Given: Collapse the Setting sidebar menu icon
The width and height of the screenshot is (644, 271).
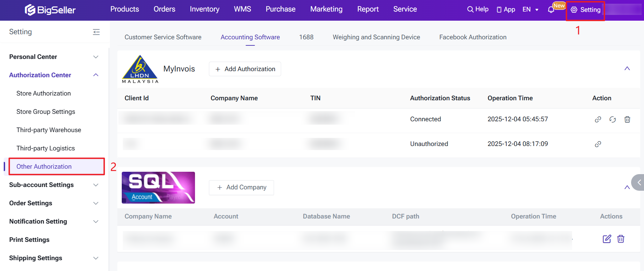Looking at the screenshot, I should point(96,32).
